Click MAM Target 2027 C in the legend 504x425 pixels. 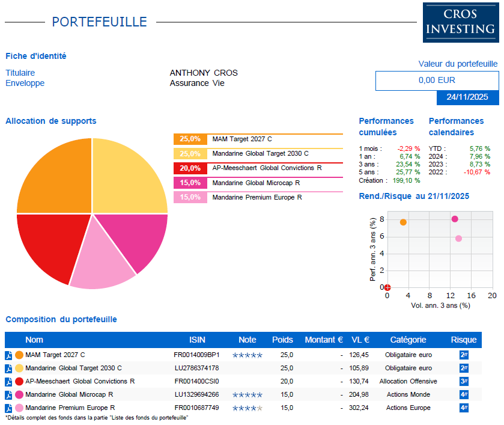click(242, 139)
